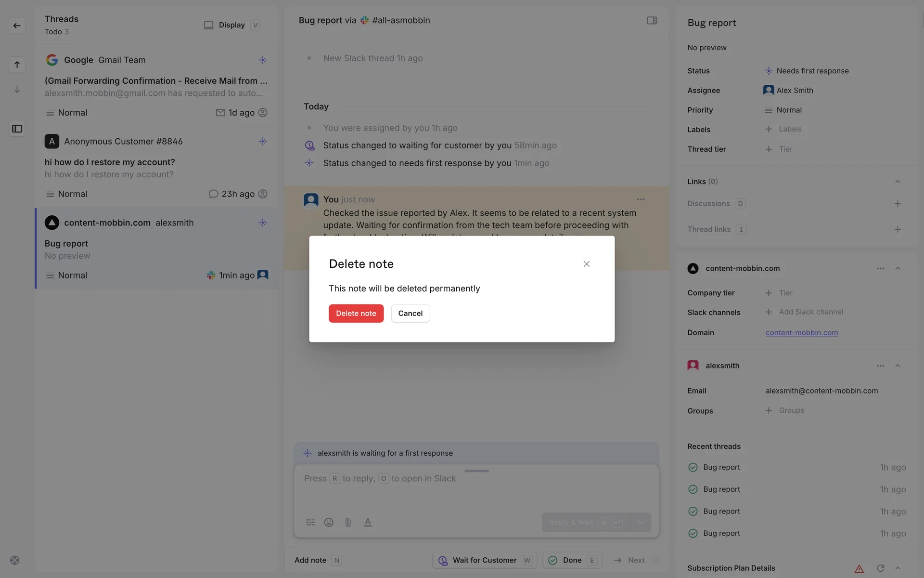Confirm with the red Delete note button
The height and width of the screenshot is (578, 924).
(x=356, y=314)
